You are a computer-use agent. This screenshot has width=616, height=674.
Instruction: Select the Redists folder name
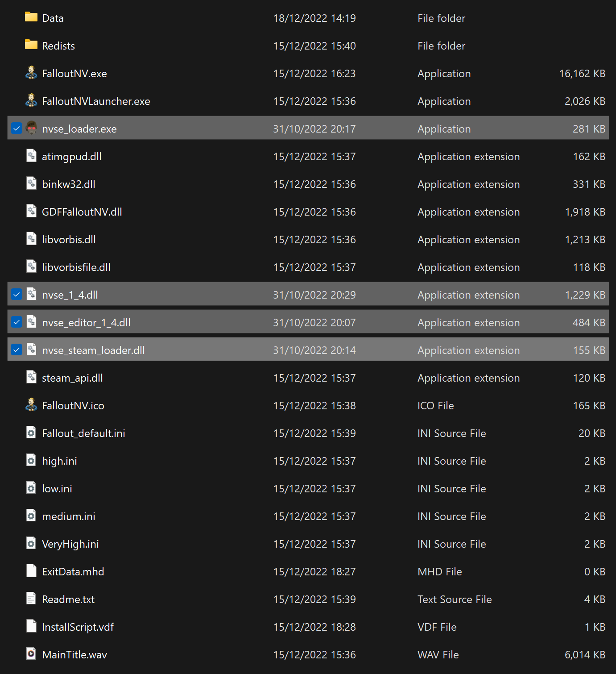point(58,46)
